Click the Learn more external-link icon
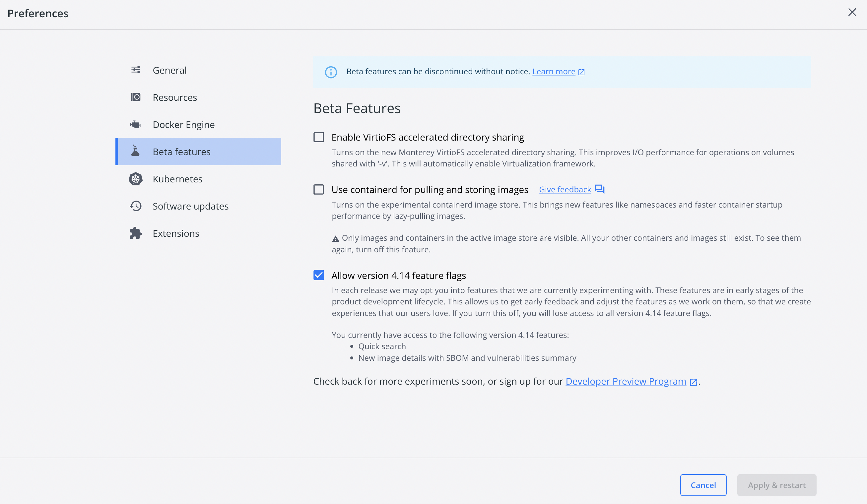The width and height of the screenshot is (867, 504). click(581, 72)
